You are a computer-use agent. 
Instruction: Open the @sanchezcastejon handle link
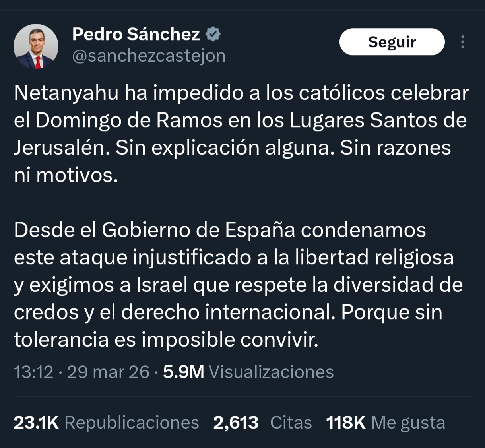149,56
